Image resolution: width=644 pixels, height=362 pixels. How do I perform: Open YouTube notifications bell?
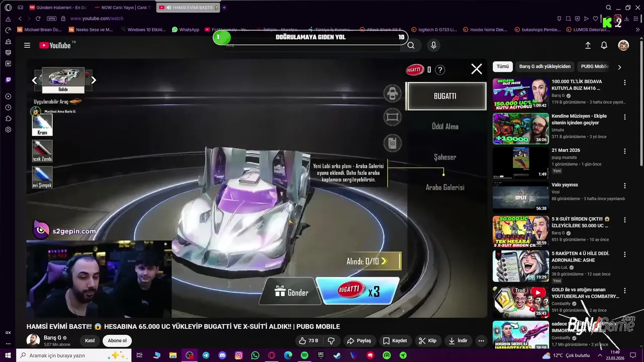pyautogui.click(x=604, y=45)
